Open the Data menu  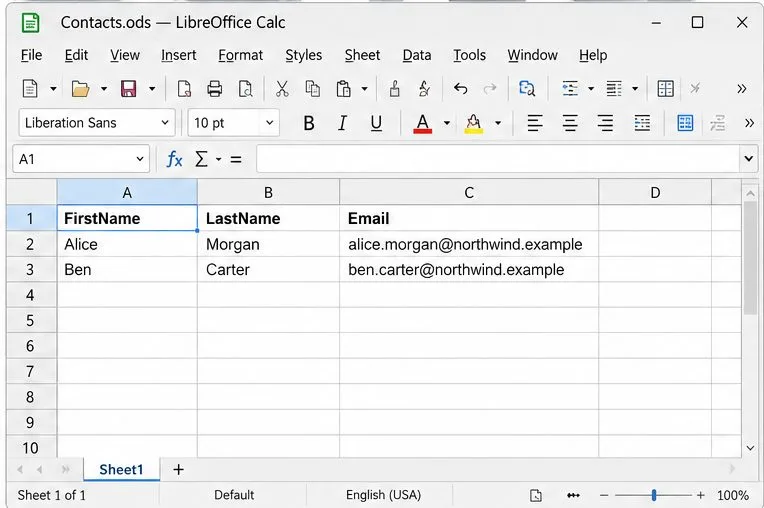(x=417, y=56)
